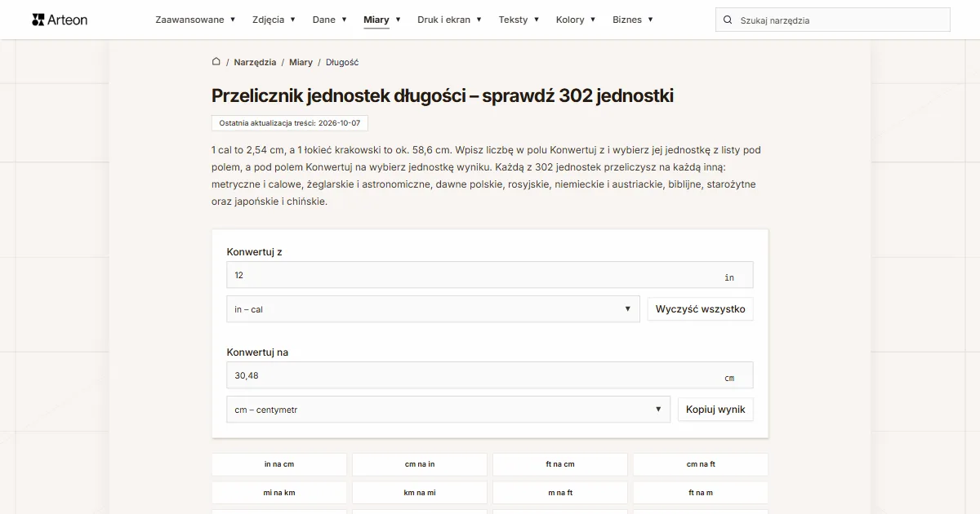Click the Długość breadcrumb item
This screenshot has width=980, height=514.
click(342, 62)
